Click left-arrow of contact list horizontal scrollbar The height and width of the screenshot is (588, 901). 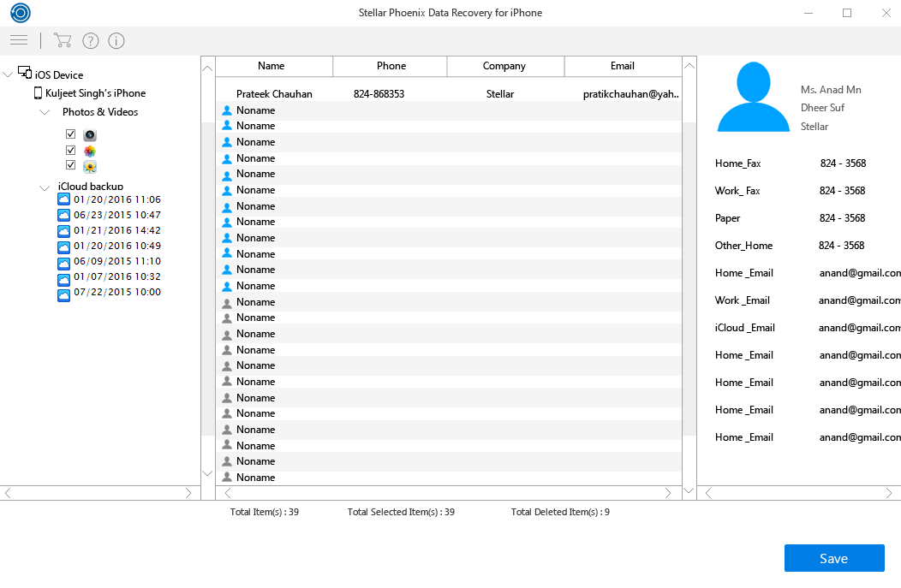click(228, 493)
